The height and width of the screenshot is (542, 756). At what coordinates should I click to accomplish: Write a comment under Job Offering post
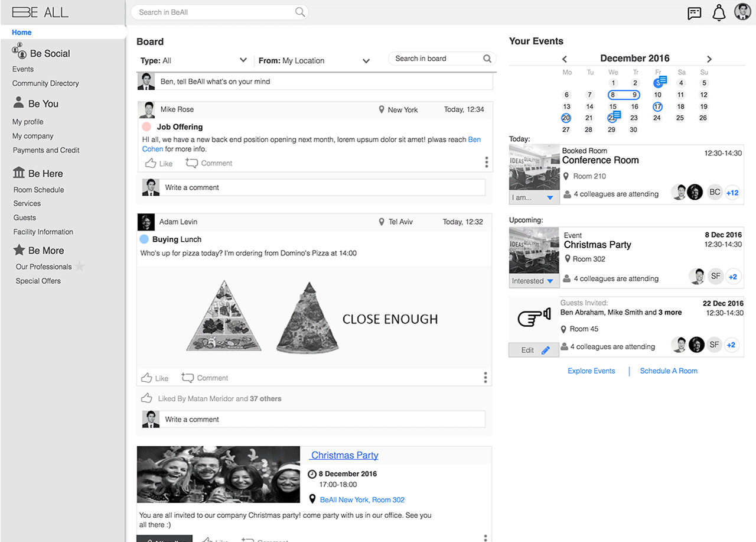click(x=322, y=187)
